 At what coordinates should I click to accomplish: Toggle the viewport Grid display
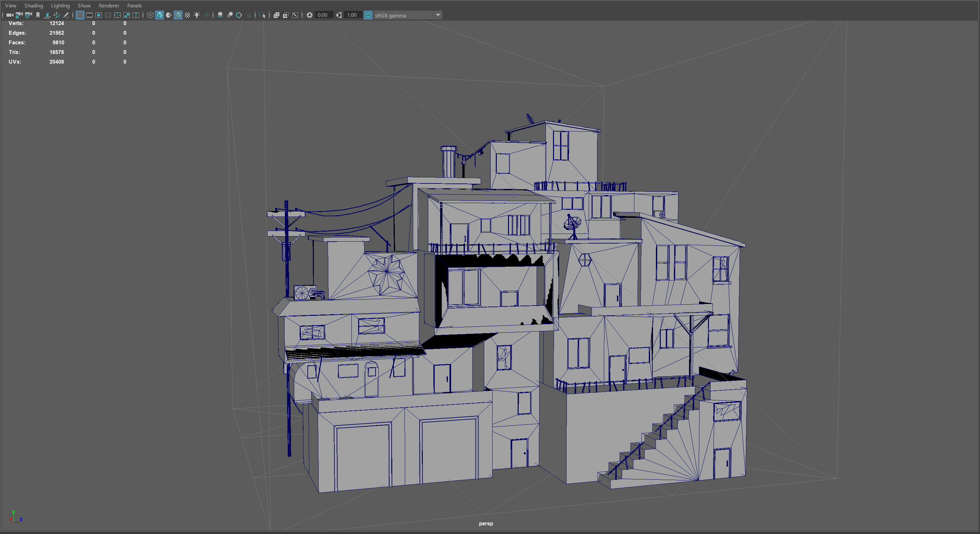tap(80, 15)
